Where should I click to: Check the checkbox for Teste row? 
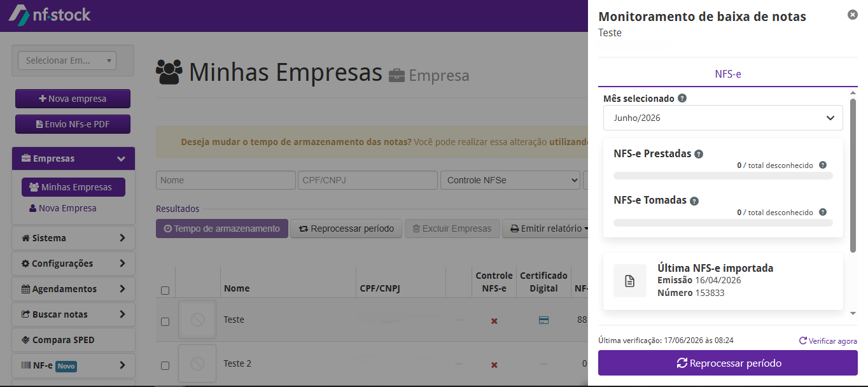(165, 321)
